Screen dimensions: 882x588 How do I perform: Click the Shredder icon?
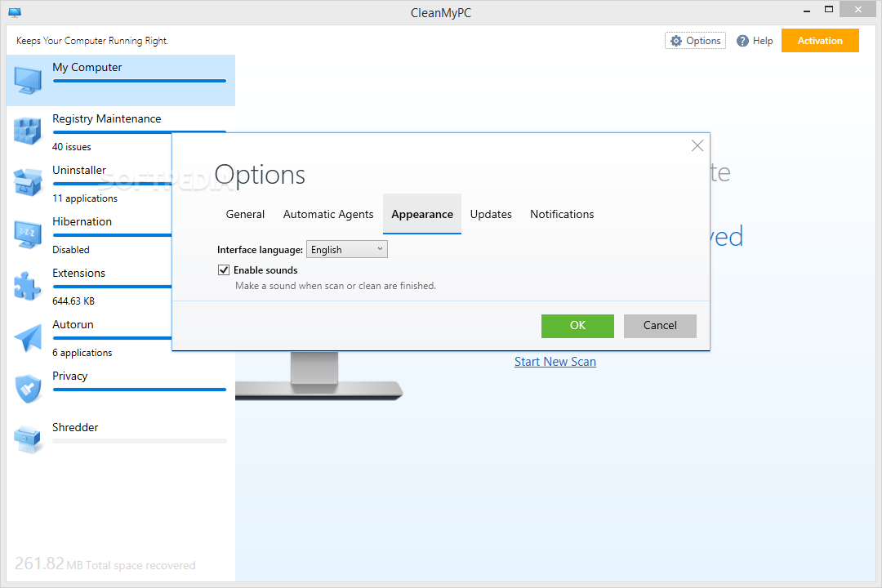28,440
